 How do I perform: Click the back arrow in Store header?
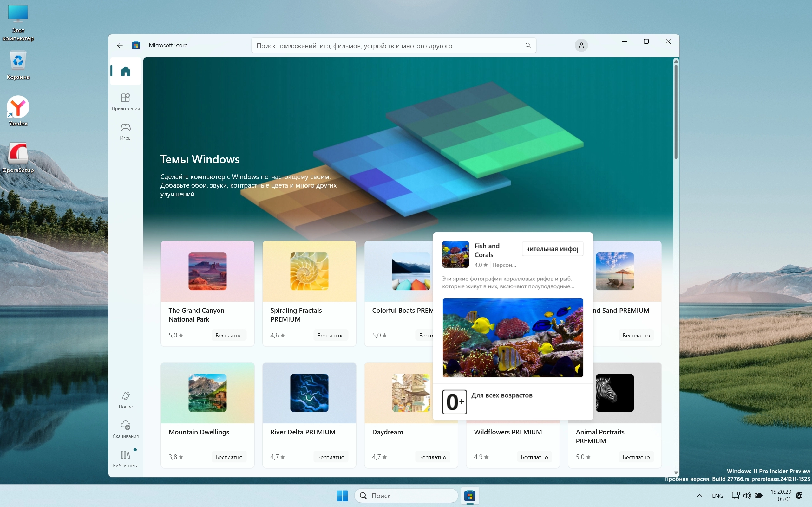(x=120, y=45)
